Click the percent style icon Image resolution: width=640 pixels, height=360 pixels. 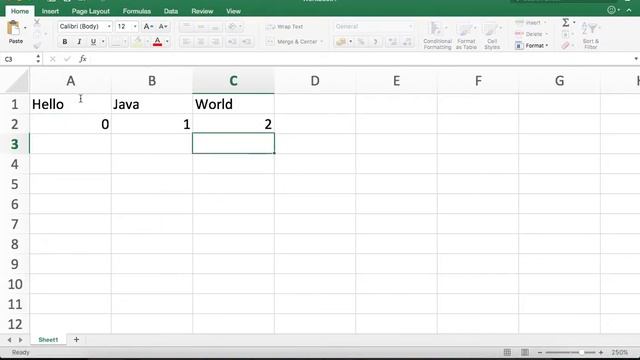pyautogui.click(x=361, y=42)
